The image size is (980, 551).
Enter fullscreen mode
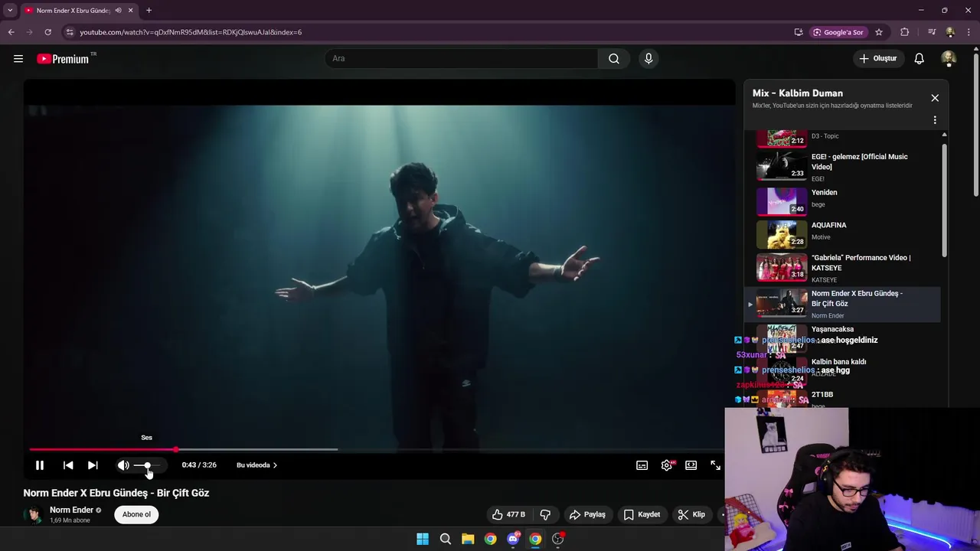click(x=715, y=465)
